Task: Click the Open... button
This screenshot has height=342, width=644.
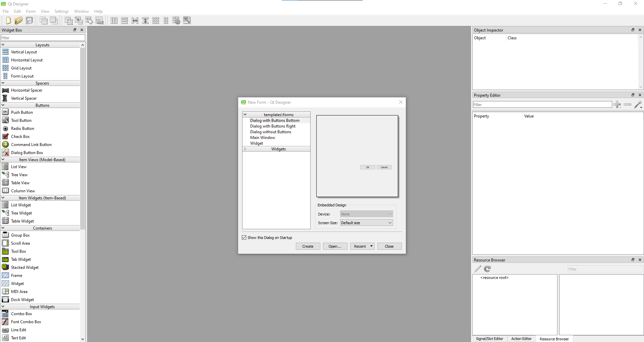Action: (335, 246)
